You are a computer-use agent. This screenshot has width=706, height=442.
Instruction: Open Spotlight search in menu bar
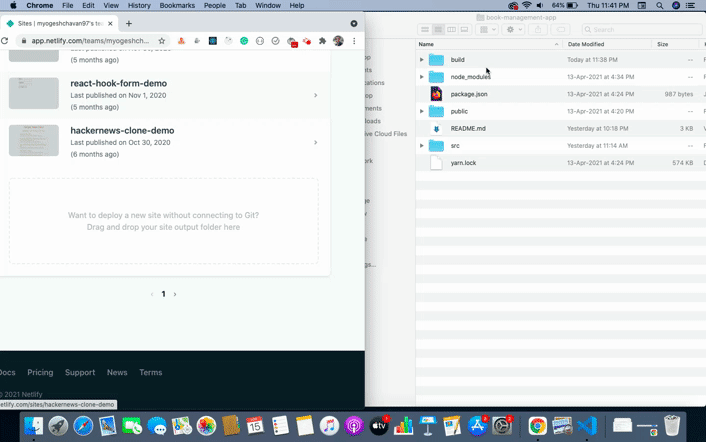click(660, 5)
